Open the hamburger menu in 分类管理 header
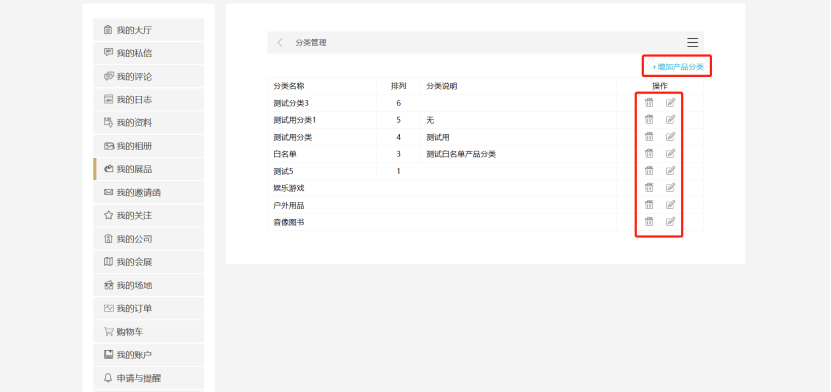This screenshot has height=392, width=831. tap(692, 42)
